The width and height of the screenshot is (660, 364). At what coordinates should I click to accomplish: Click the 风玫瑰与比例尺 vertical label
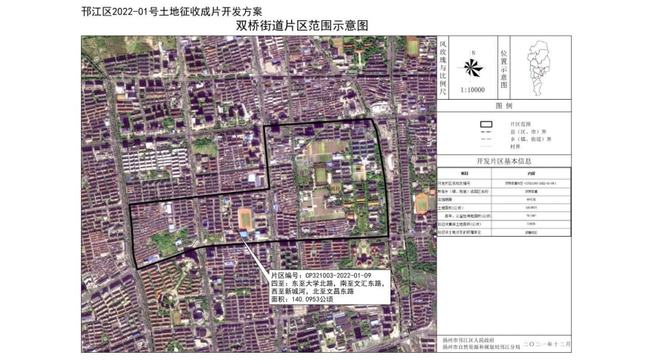(442, 67)
